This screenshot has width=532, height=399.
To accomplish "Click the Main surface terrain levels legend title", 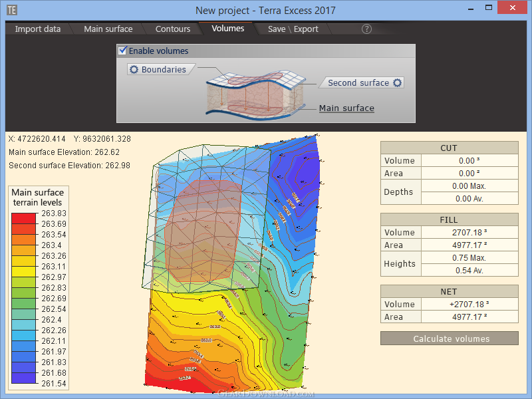I will tap(38, 198).
